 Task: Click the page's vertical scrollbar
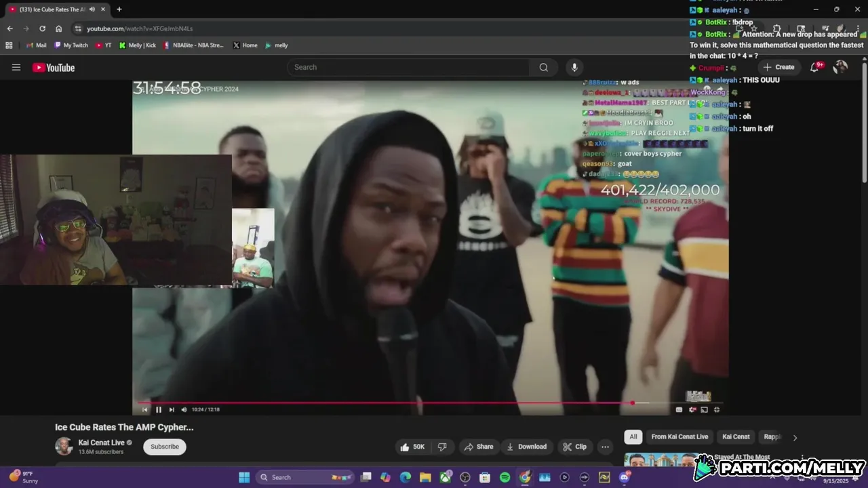point(864,122)
